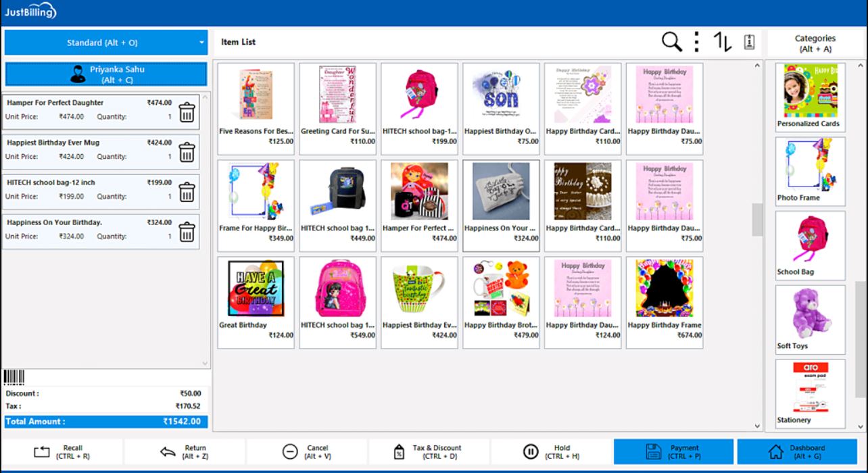
Task: Open Tax & Discount settings
Action: tap(429, 451)
